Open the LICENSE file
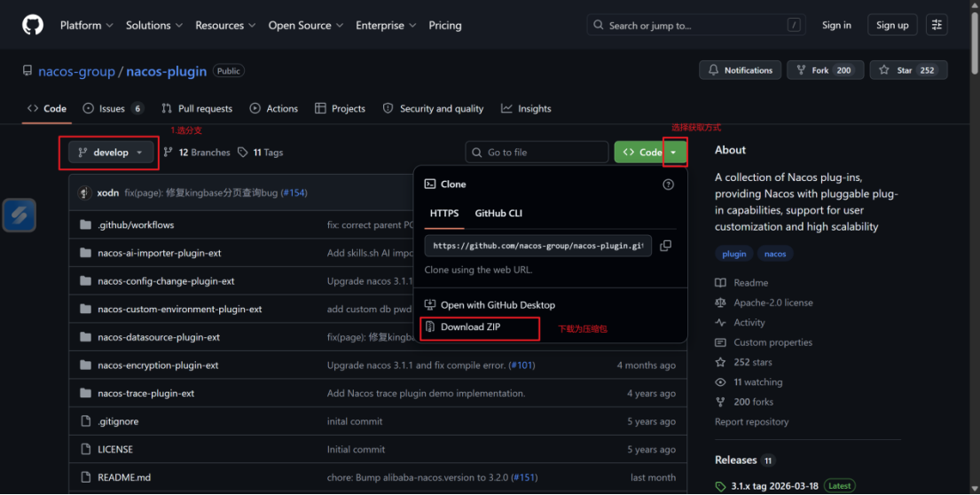The height and width of the screenshot is (495, 980). [115, 450]
